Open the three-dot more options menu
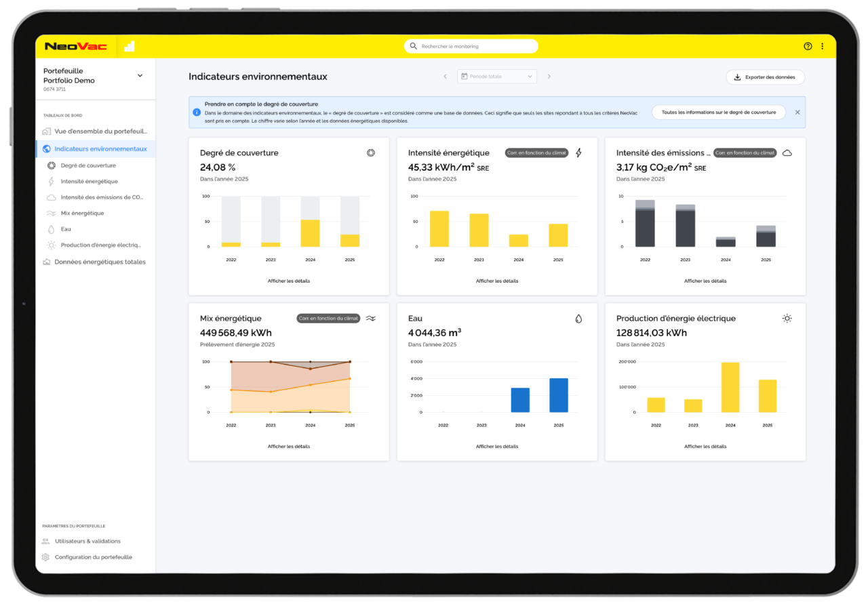Image resolution: width=868 pixels, height=608 pixels. 823,46
